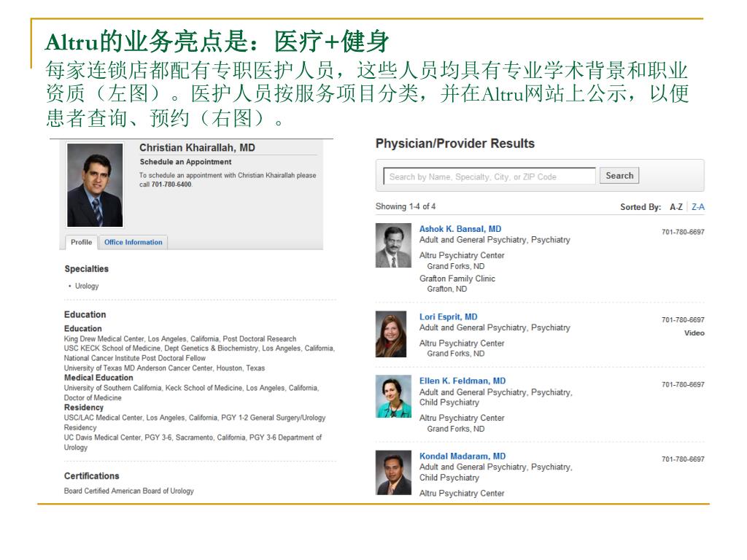Click Lori Esprit's photo thumbnail
Viewport: 747px width, 560px height.
(x=391, y=334)
